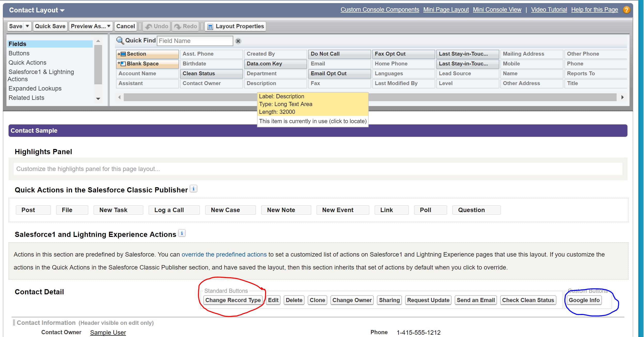Image resolution: width=644 pixels, height=337 pixels.
Task: Expand the Preview As dropdown
Action: 109,26
